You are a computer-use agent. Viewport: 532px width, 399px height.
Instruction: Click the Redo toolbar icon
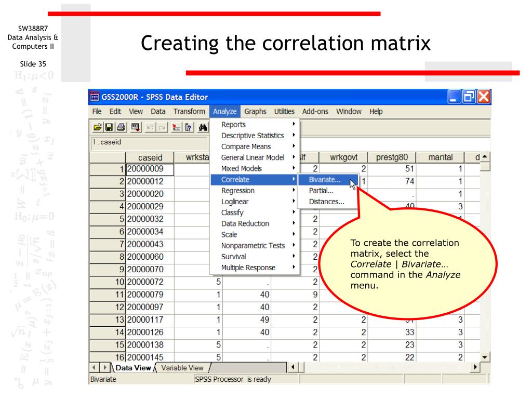162,128
